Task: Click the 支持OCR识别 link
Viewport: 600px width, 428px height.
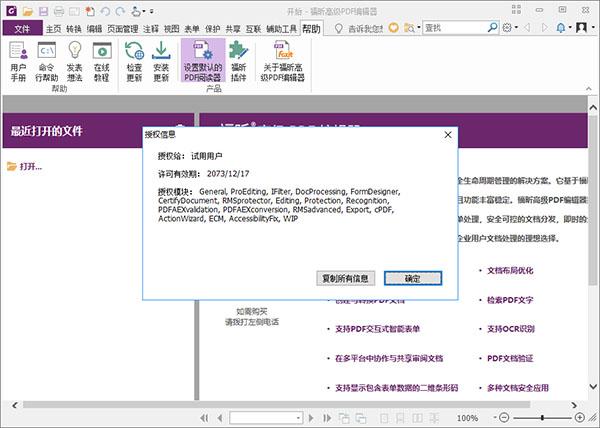Action: 511,329
